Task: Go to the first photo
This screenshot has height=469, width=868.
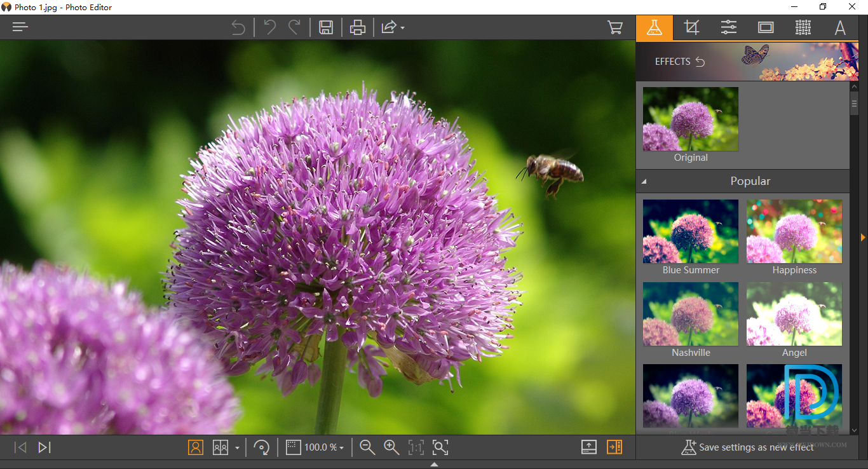Action: coord(20,447)
